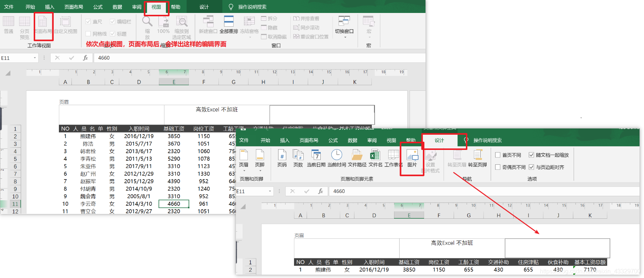Image resolution: width=644 pixels, height=278 pixels.
Task: Click fx insert function in back window
Action: click(86, 58)
